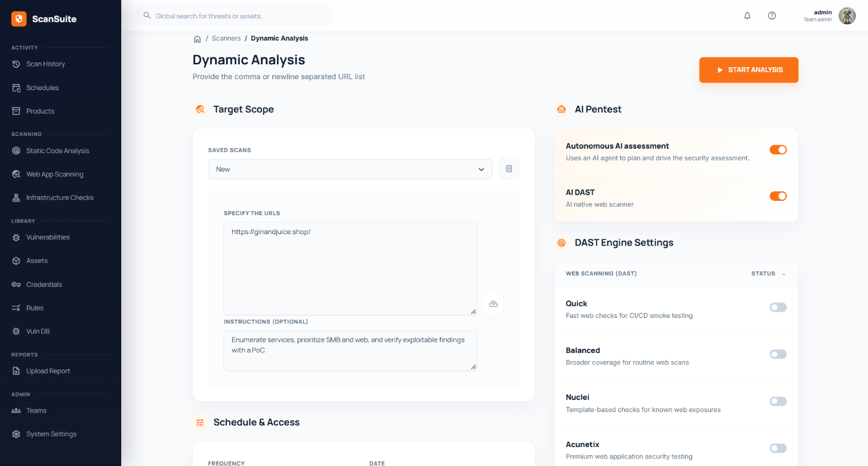
Task: Click the Schedules calendar icon
Action: [x=16, y=88]
